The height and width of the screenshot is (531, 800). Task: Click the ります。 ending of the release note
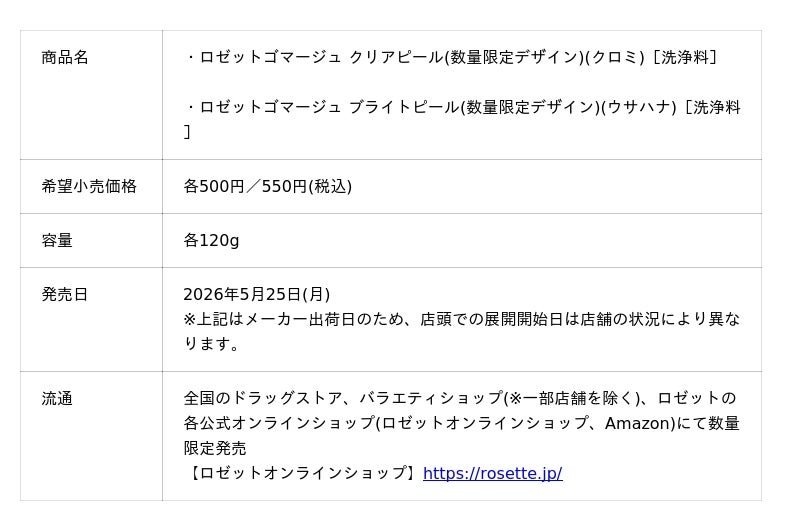pos(212,344)
